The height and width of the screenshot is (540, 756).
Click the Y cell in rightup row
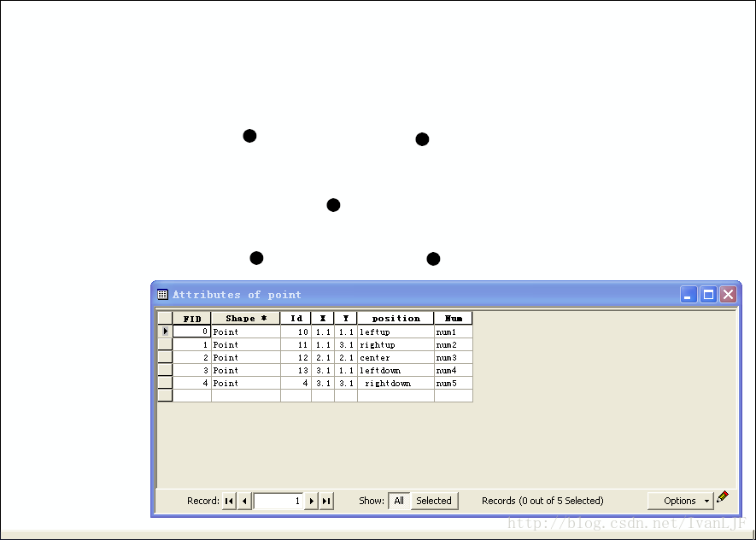pyautogui.click(x=346, y=344)
